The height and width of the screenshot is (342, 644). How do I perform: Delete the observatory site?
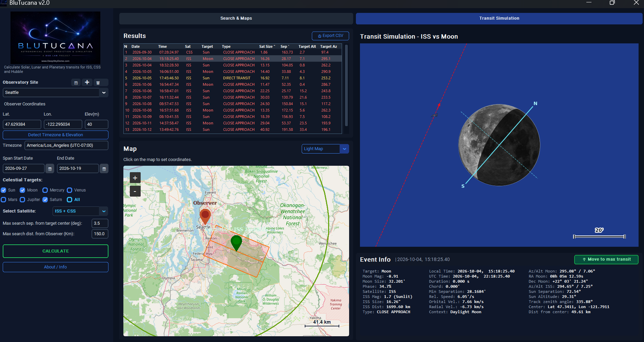pyautogui.click(x=98, y=83)
